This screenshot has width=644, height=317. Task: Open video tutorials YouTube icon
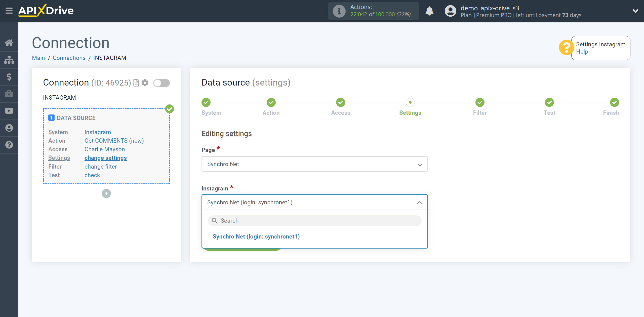coord(9,111)
